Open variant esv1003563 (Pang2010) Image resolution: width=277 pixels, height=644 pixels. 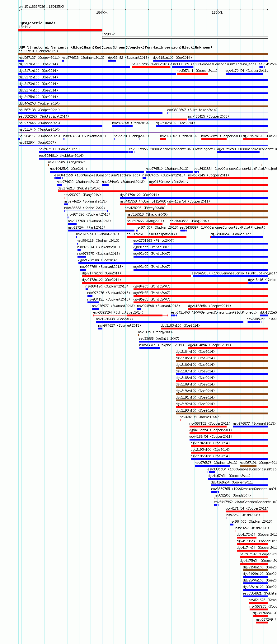pyautogui.click(x=190, y=221)
